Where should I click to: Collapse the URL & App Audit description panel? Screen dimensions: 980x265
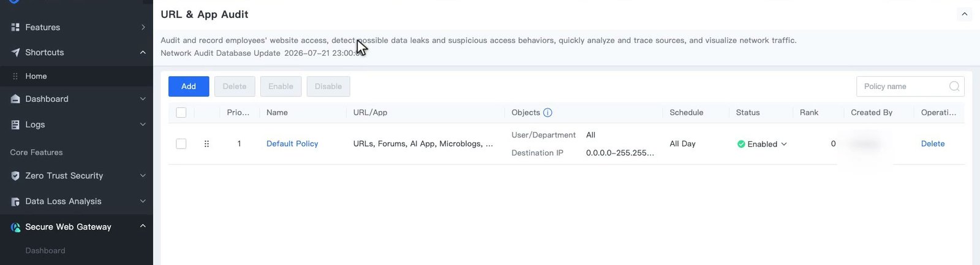tap(965, 14)
